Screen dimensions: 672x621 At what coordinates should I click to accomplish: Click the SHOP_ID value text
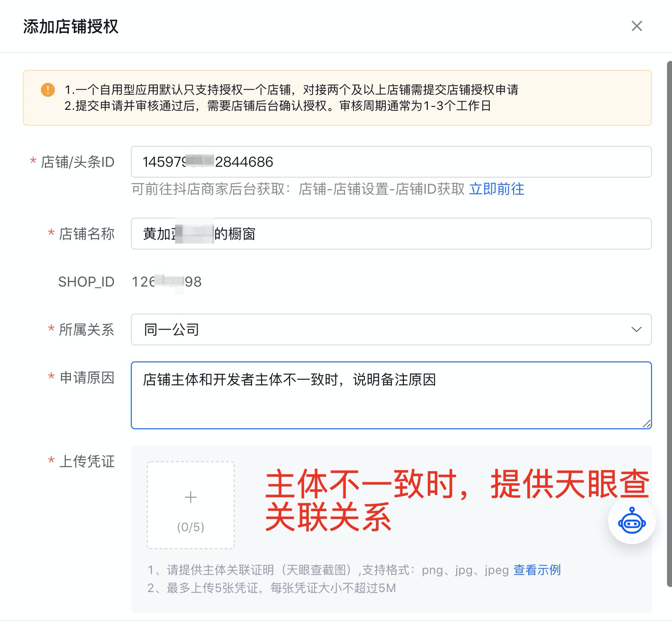click(x=167, y=282)
